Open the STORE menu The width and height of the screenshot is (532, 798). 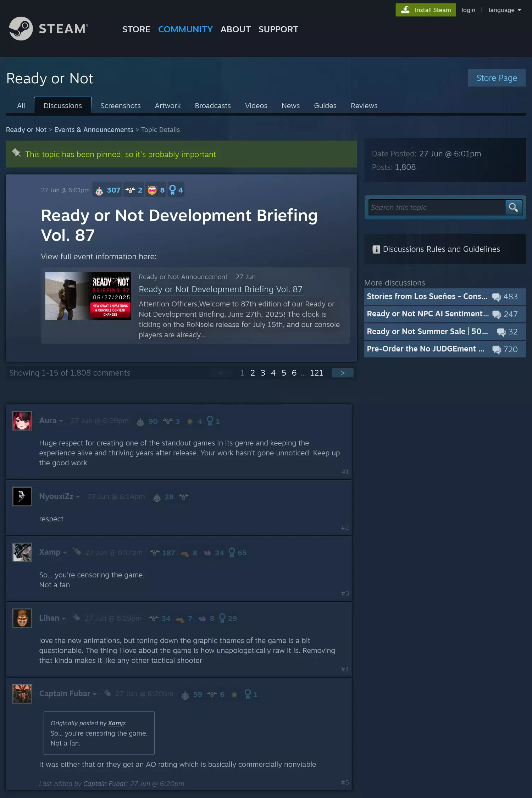(x=136, y=29)
